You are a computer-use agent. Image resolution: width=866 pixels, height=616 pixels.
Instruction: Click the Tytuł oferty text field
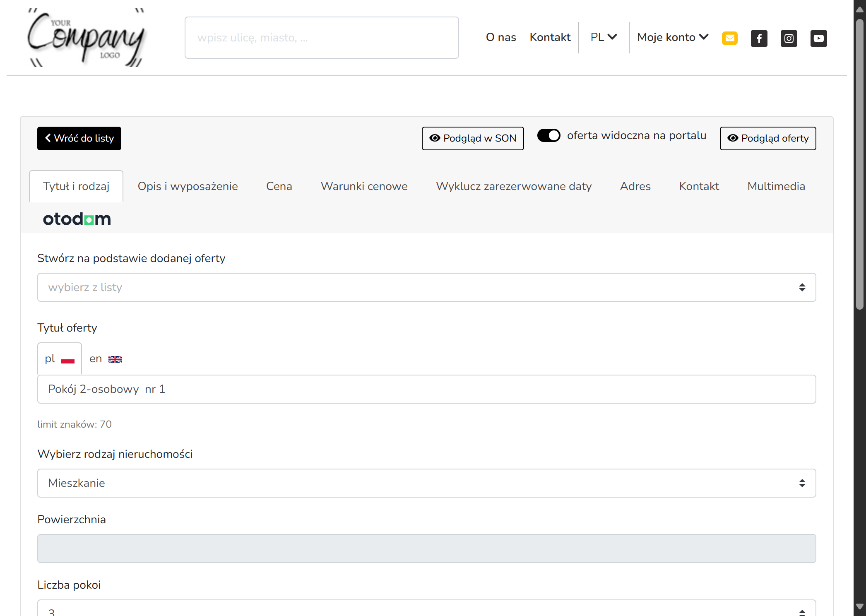pos(427,389)
